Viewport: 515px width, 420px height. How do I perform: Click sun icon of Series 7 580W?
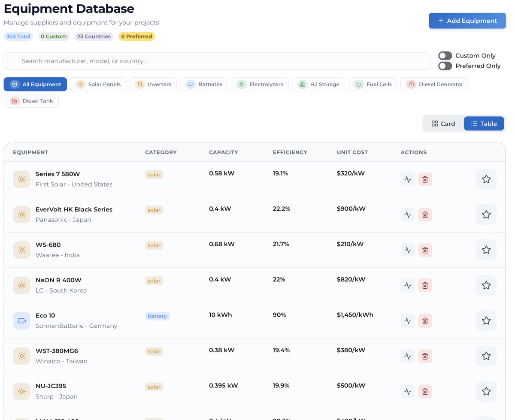point(21,179)
